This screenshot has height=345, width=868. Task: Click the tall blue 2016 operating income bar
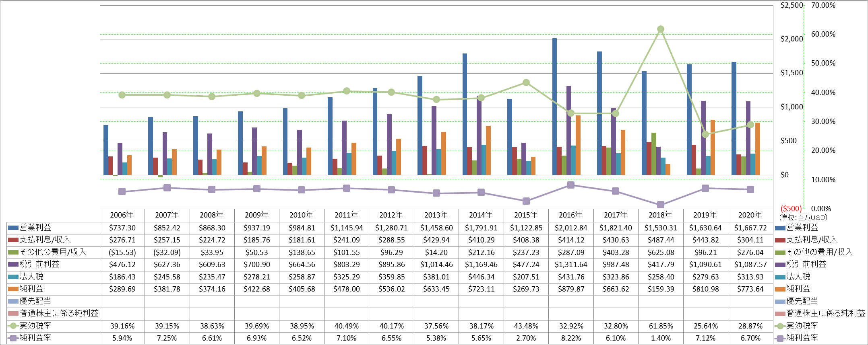[554, 107]
